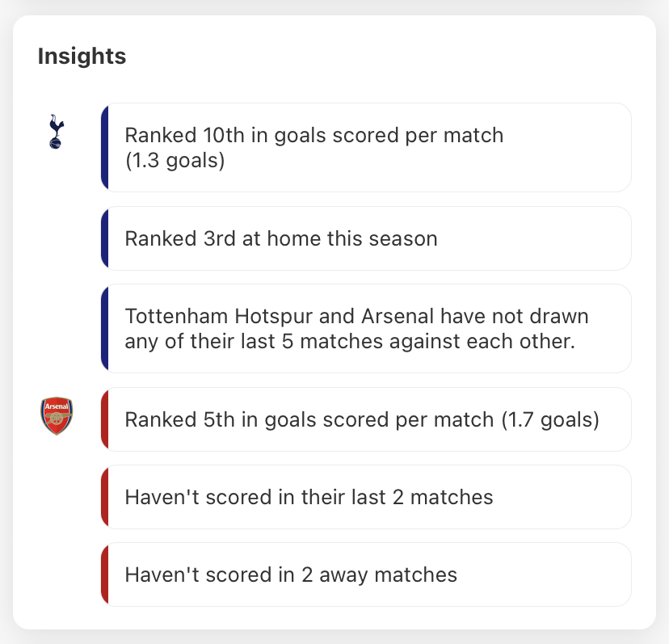Image resolution: width=669 pixels, height=644 pixels.
Task: Open the Ranked 3rd at home insight
Action: click(x=366, y=238)
